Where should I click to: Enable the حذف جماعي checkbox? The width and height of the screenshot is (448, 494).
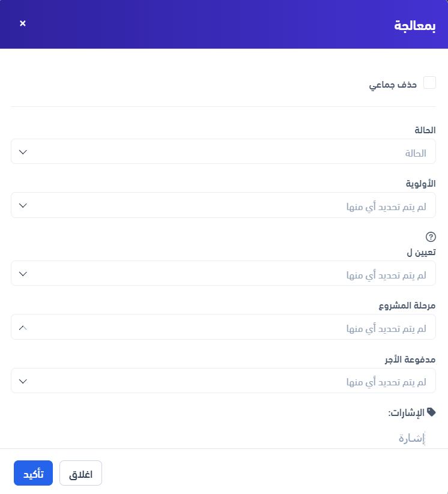(x=430, y=83)
